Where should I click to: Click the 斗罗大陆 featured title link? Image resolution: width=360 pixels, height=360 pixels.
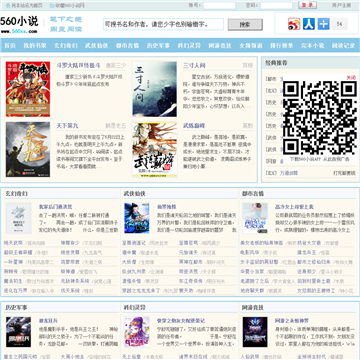(x=78, y=65)
